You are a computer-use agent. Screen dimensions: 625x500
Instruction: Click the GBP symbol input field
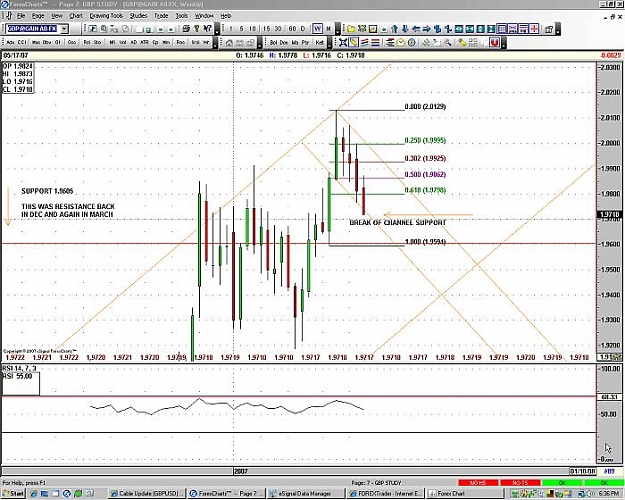click(x=33, y=29)
